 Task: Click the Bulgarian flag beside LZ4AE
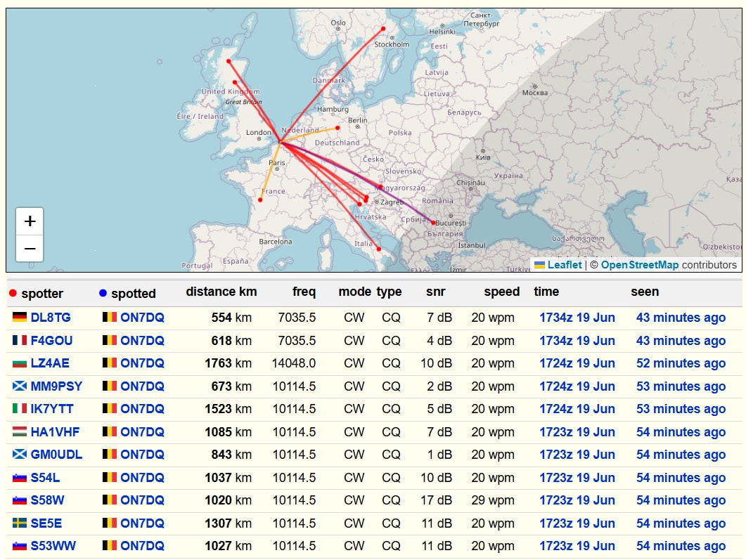(x=20, y=363)
